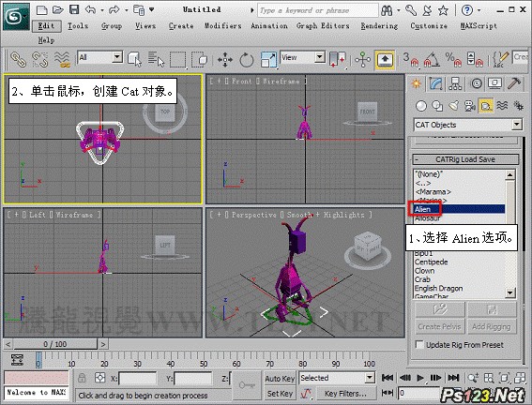Click the Edit Named Selection Sets icon
This screenshot has width=532, height=405.
[501, 59]
